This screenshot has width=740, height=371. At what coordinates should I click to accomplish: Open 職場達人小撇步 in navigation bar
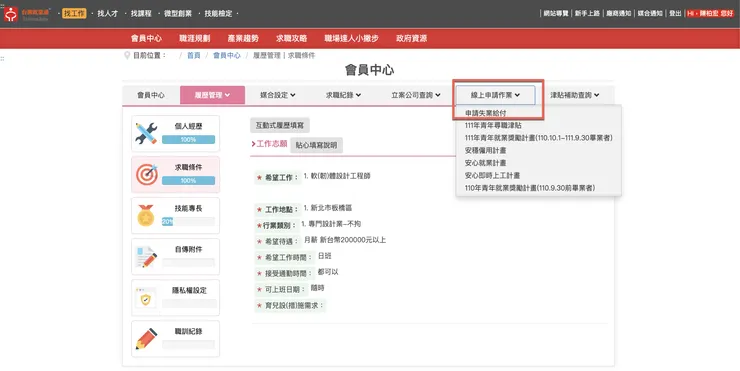point(352,38)
